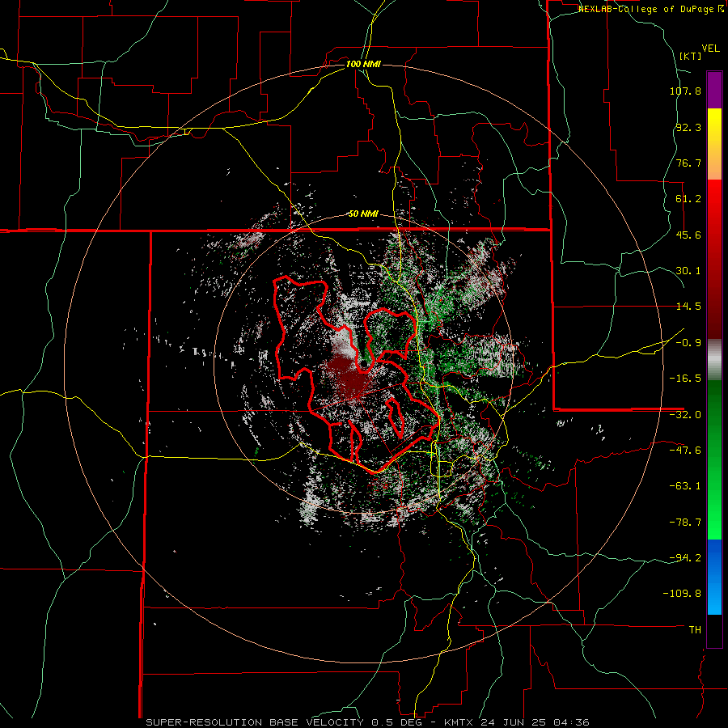Click the NEXLAB-College of DuPage credit text

point(650,9)
